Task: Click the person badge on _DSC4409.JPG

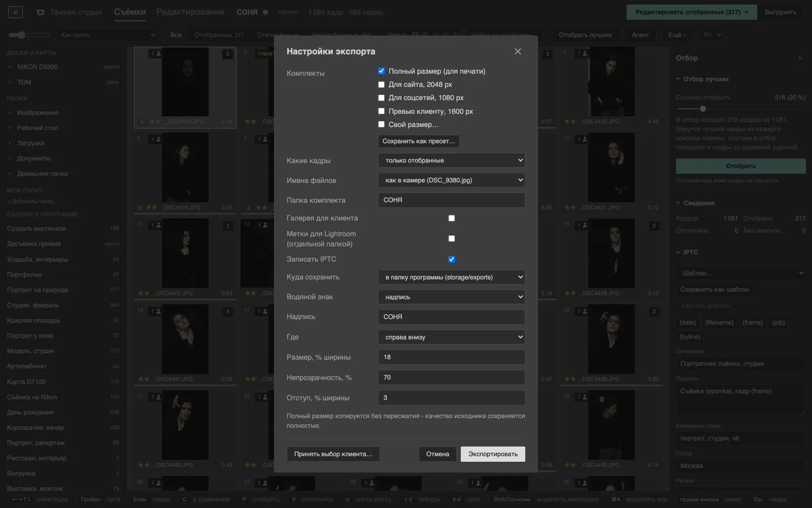Action: [156, 53]
